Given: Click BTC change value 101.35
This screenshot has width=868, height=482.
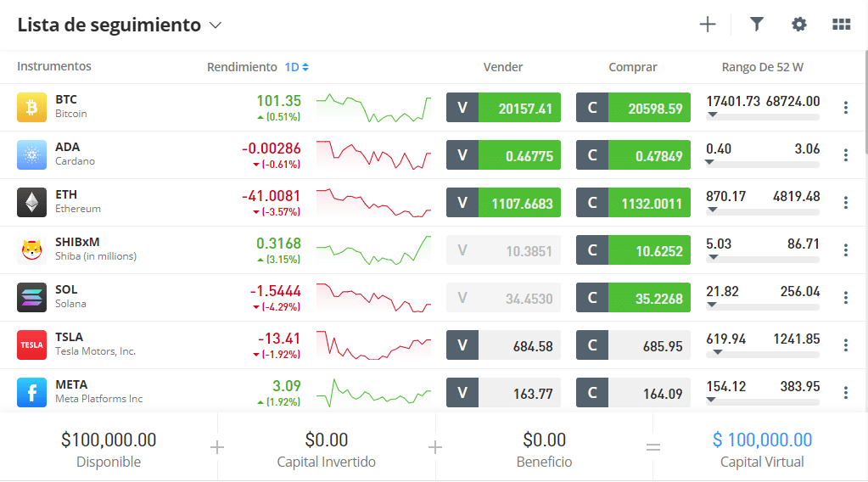Looking at the screenshot, I should (x=278, y=101).
